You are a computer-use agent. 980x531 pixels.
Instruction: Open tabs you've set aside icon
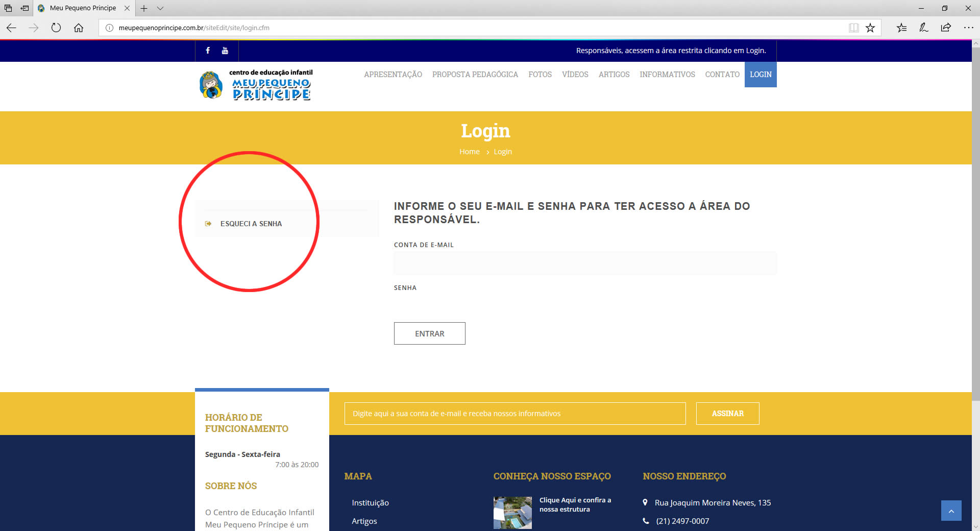pyautogui.click(x=8, y=8)
